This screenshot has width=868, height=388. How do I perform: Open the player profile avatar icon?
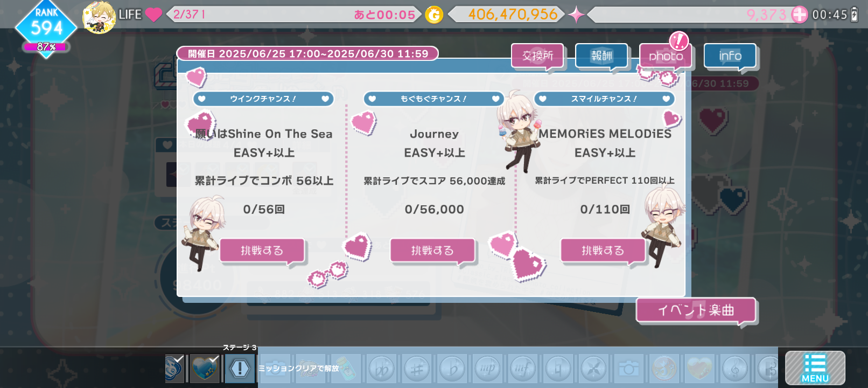(x=99, y=17)
